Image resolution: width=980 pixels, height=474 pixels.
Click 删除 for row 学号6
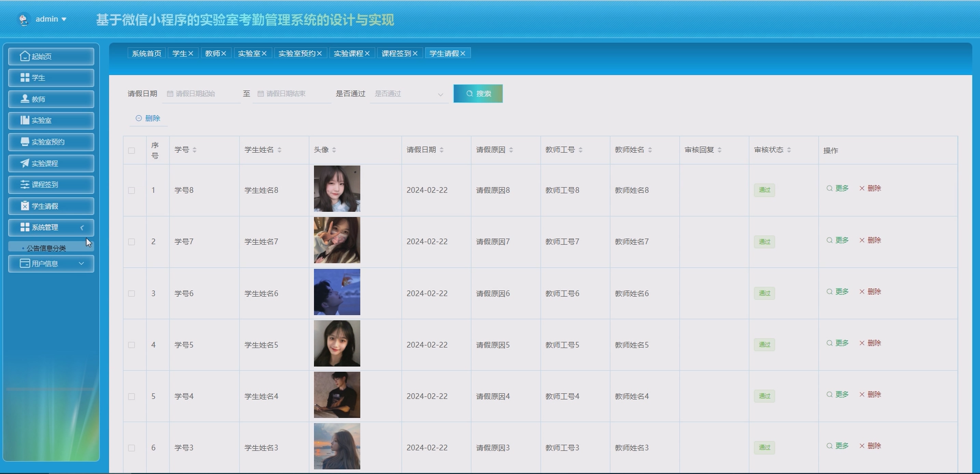(870, 292)
